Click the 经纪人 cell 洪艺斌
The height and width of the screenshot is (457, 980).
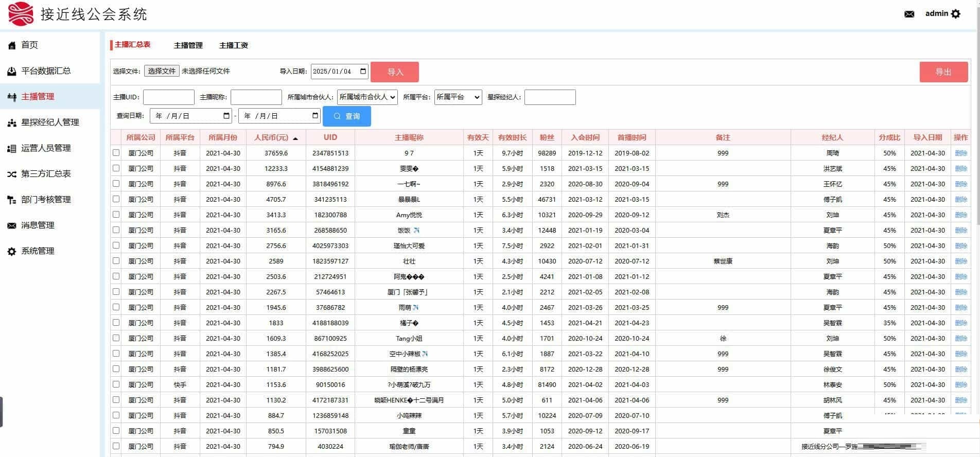click(832, 168)
